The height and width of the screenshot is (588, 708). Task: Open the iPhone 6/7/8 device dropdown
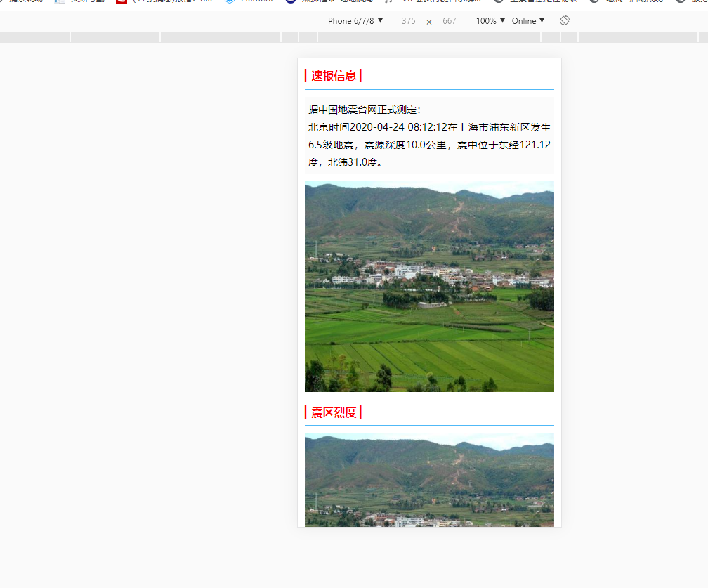[x=355, y=21]
